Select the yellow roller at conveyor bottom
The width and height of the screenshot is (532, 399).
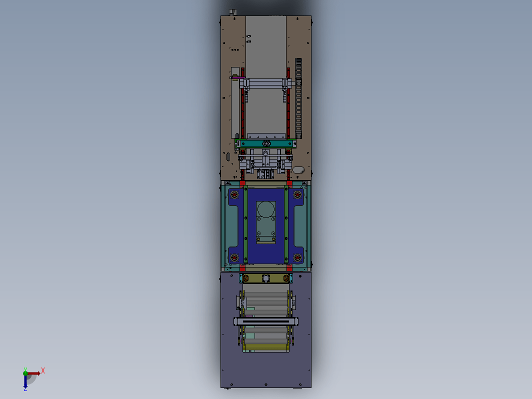(x=266, y=347)
